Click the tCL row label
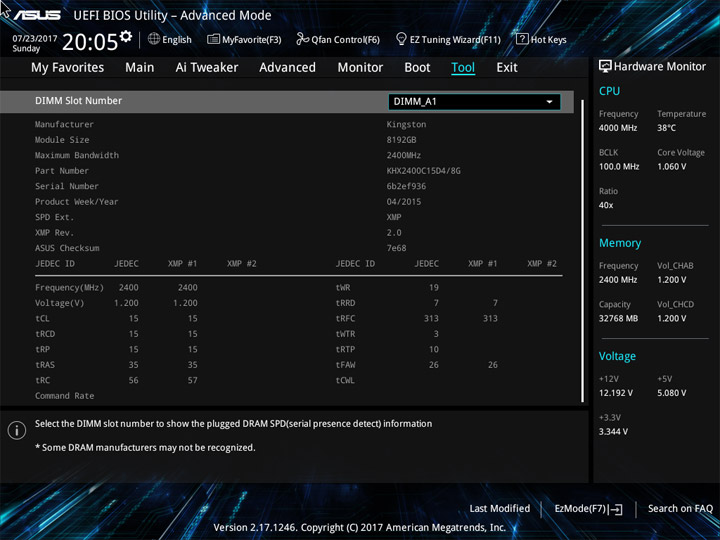The width and height of the screenshot is (720, 540). point(42,318)
